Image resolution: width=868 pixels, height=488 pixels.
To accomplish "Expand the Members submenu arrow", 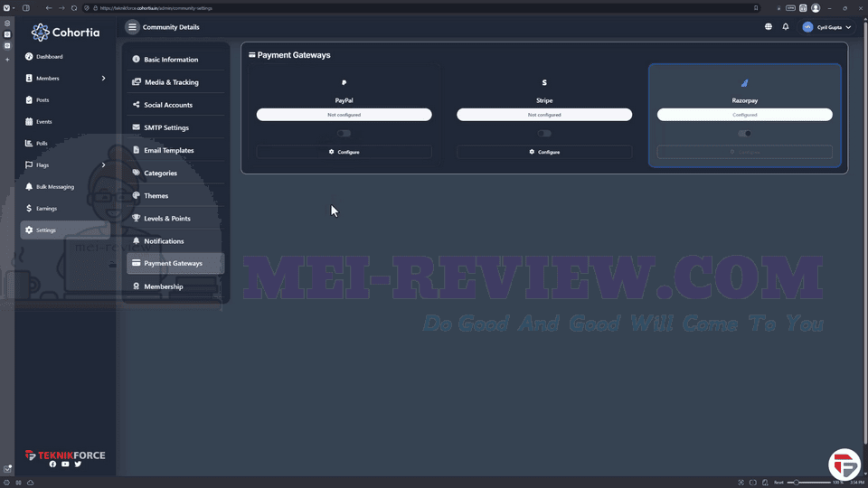I will 103,78.
